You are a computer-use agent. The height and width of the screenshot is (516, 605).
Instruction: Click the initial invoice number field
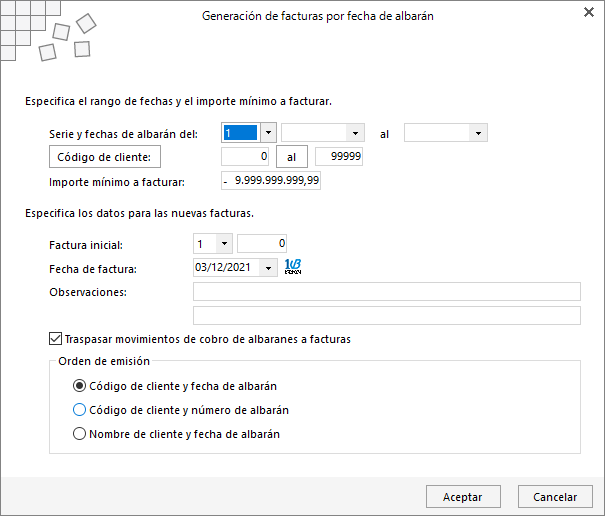262,244
